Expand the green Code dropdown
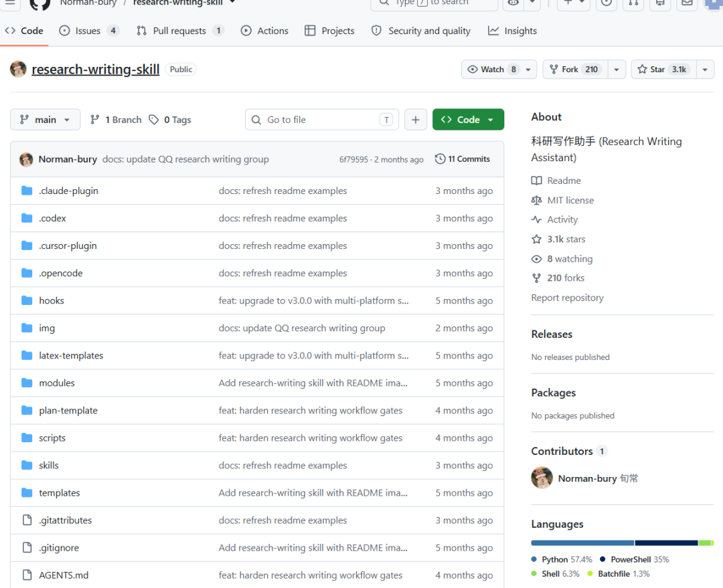Image resolution: width=723 pixels, height=588 pixels. point(468,120)
